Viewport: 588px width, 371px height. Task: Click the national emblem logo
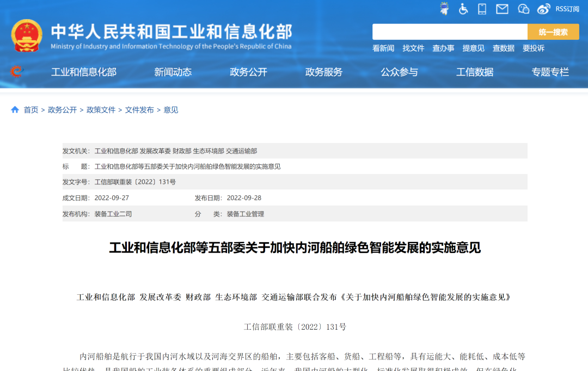click(27, 35)
